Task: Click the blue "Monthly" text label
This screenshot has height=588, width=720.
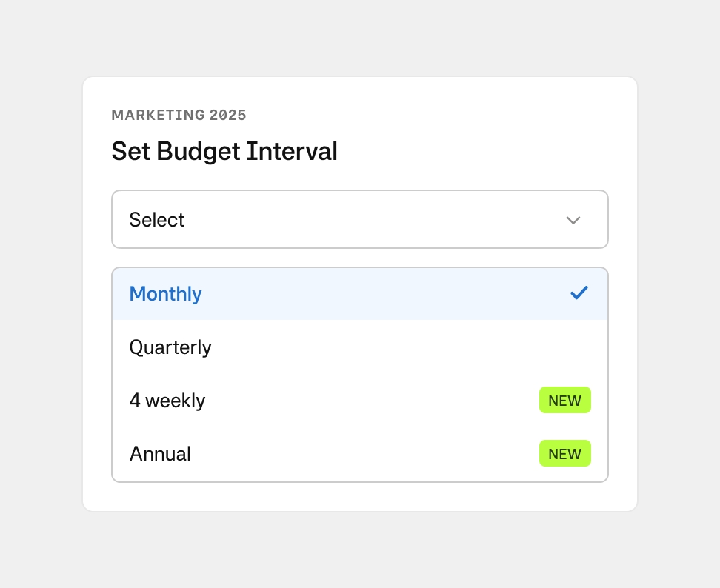Action: pyautogui.click(x=165, y=294)
